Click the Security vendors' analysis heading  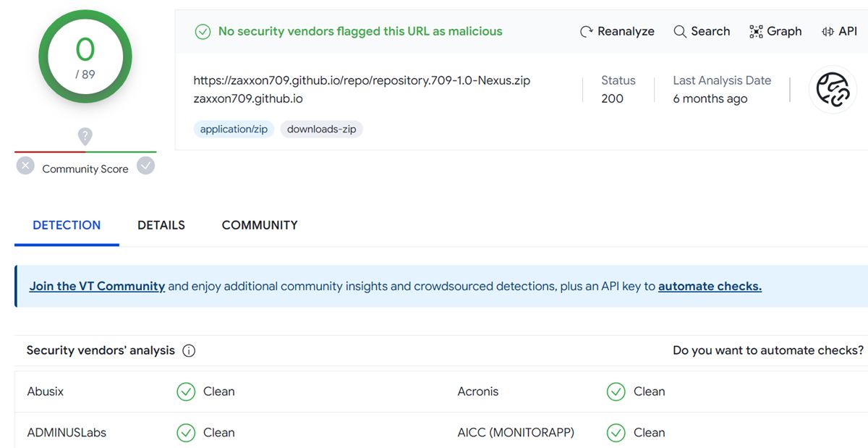point(101,350)
